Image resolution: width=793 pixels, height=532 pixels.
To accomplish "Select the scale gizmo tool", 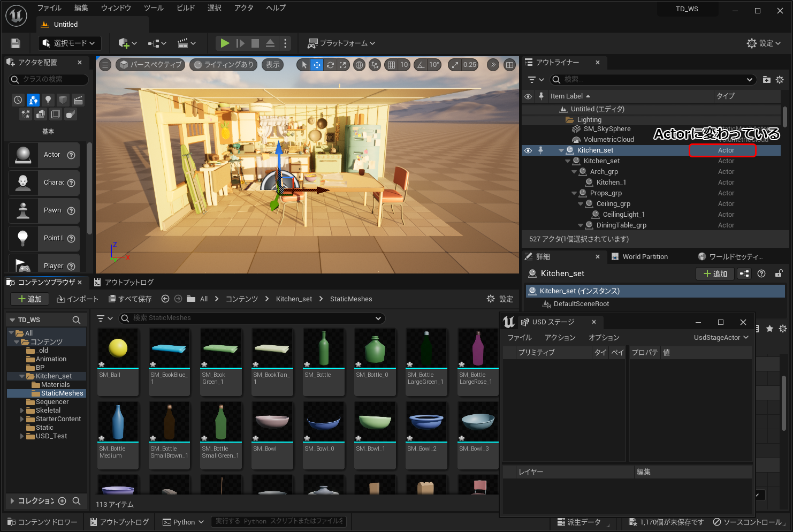I will [343, 65].
